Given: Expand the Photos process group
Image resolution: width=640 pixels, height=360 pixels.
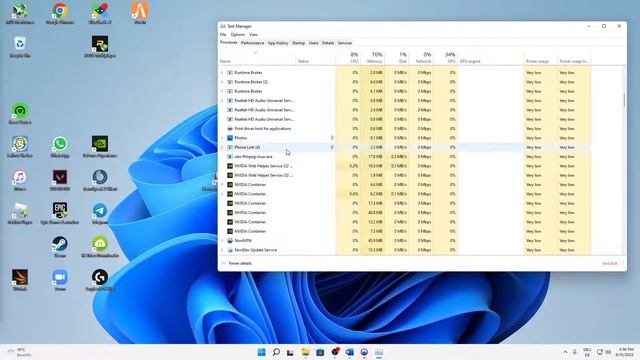Looking at the screenshot, I should point(222,138).
